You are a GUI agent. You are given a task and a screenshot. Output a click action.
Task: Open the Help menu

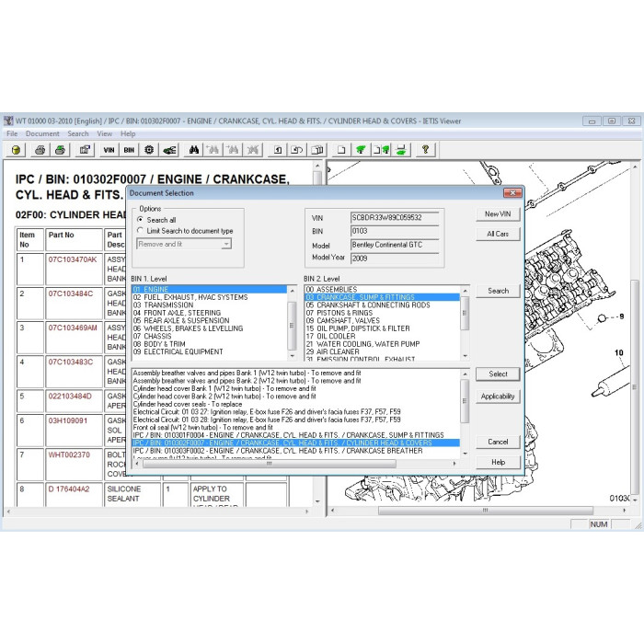pos(128,134)
